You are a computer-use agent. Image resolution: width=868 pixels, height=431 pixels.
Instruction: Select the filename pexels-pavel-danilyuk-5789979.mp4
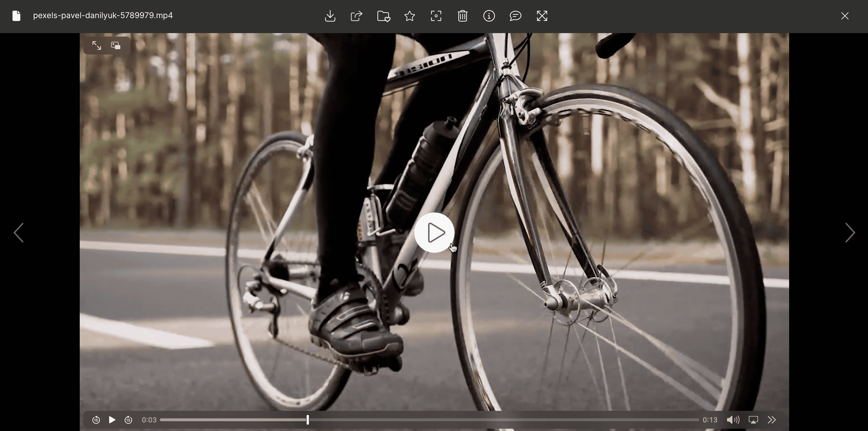(x=103, y=15)
